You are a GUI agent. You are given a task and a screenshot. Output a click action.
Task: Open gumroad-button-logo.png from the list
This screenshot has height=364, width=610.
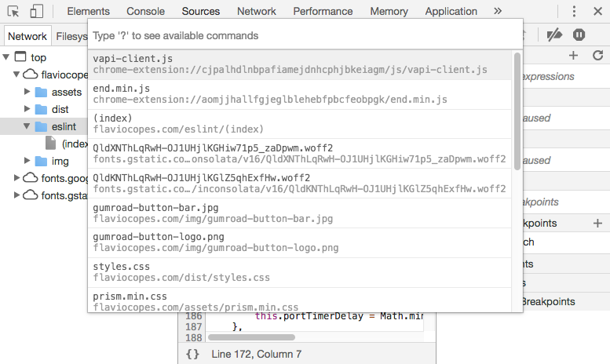point(300,242)
